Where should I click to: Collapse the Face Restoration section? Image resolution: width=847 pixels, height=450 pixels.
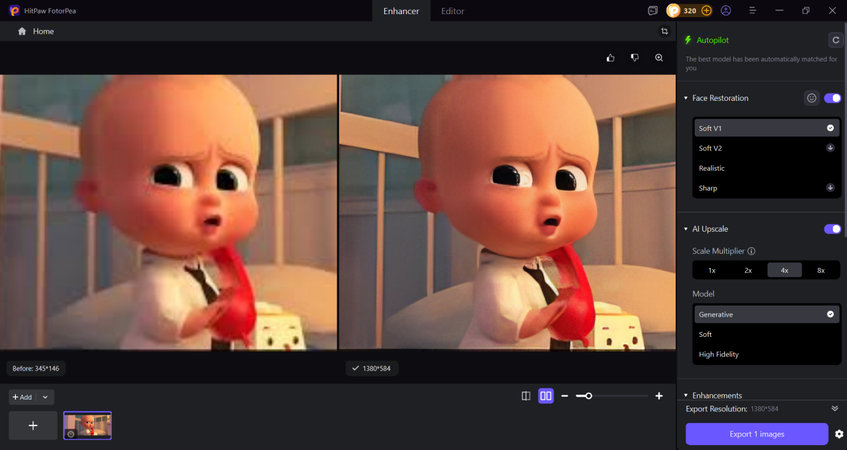tap(685, 98)
